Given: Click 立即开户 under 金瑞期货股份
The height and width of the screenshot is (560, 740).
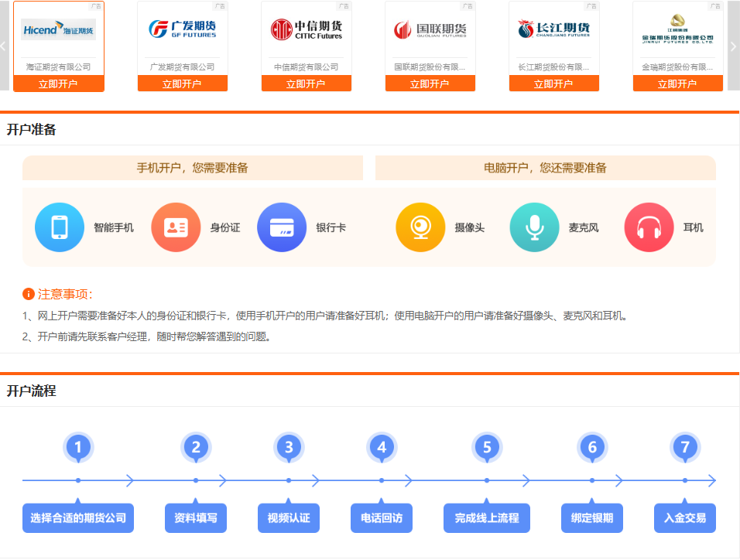Looking at the screenshot, I should (678, 84).
